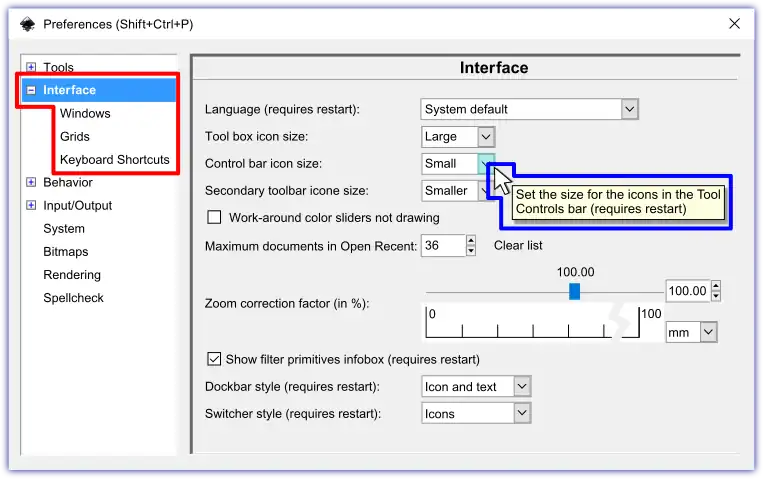Open Rendering preferences page
The width and height of the screenshot is (763, 479).
coord(72,274)
